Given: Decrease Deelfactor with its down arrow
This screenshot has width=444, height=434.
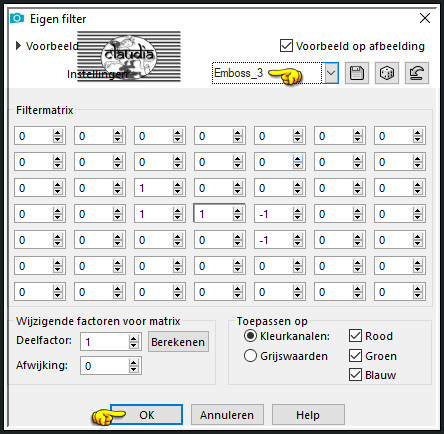Looking at the screenshot, I should pos(134,345).
